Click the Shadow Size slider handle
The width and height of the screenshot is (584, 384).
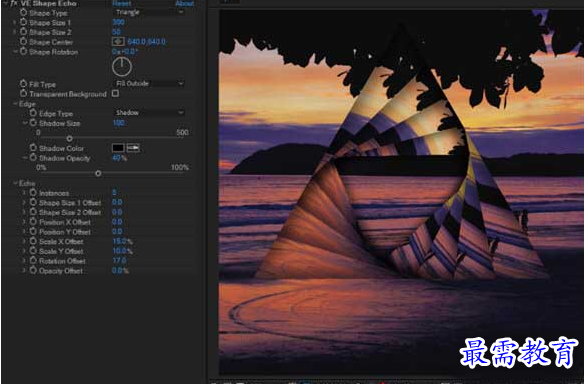pyautogui.click(x=69, y=139)
